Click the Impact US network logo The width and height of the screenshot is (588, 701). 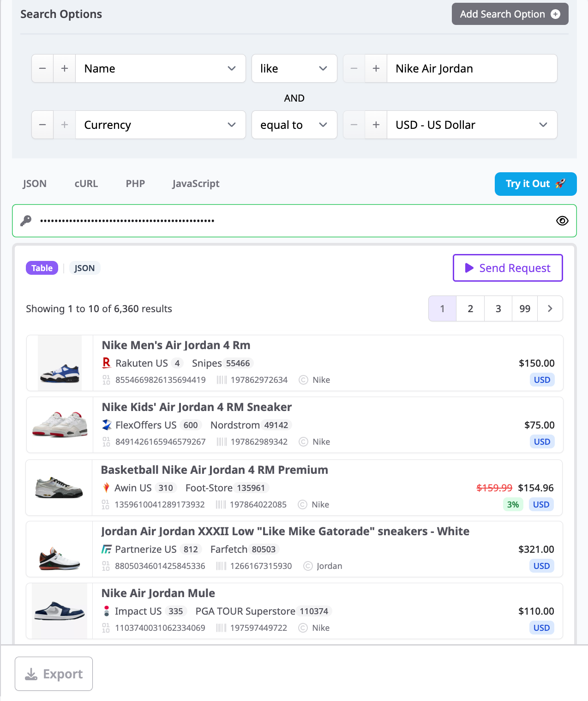click(107, 611)
